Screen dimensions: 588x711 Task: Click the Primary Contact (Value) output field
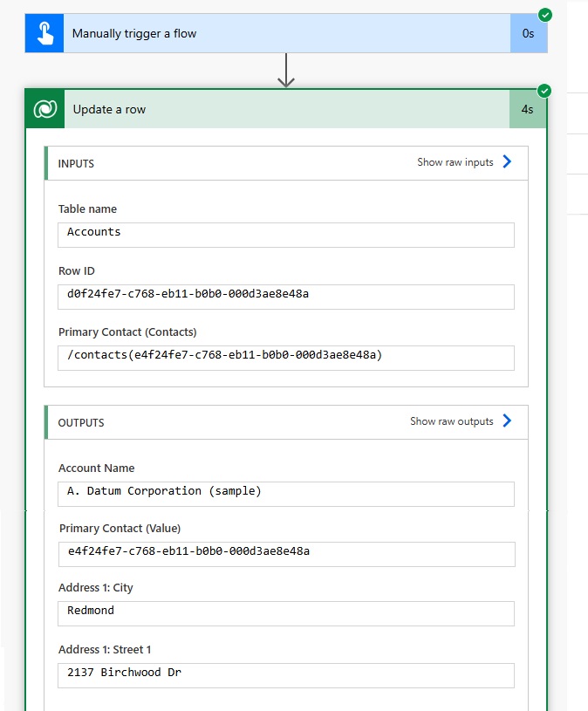tap(287, 554)
